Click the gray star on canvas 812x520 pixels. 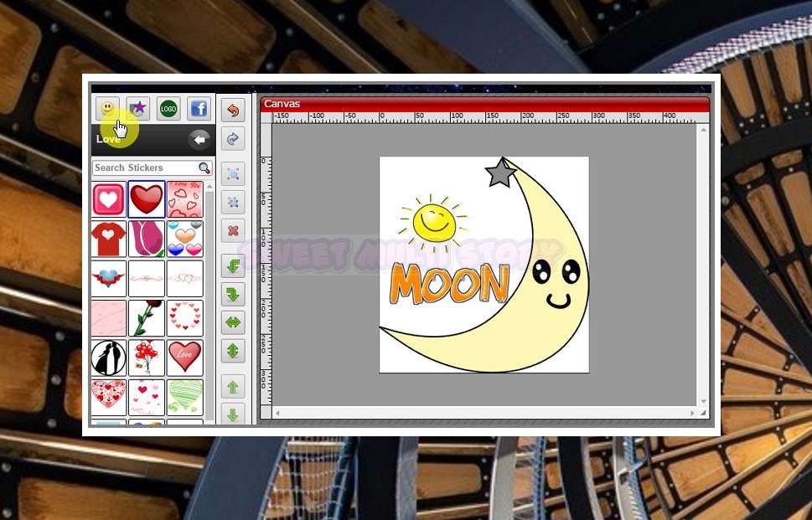tap(500, 173)
